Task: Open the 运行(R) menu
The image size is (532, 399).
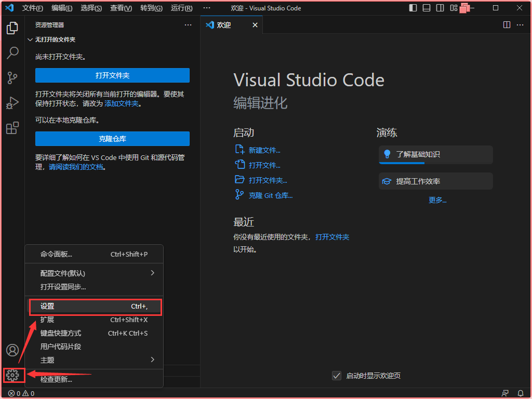Action: pyautogui.click(x=181, y=8)
